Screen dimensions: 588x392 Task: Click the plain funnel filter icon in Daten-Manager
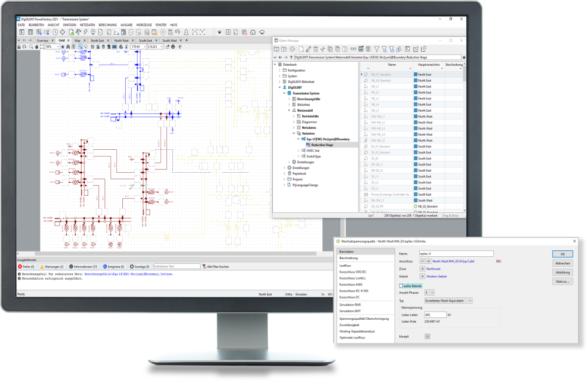click(376, 49)
